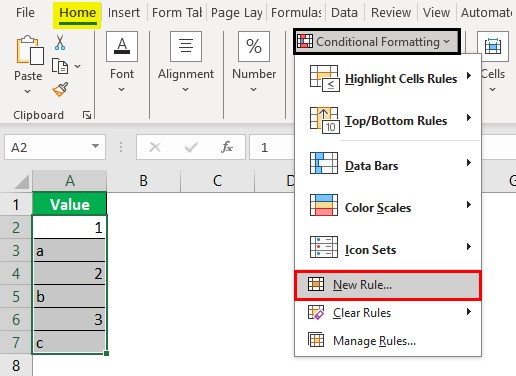The height and width of the screenshot is (376, 516).
Task: Open the Alignment group icon
Action: pos(186,46)
